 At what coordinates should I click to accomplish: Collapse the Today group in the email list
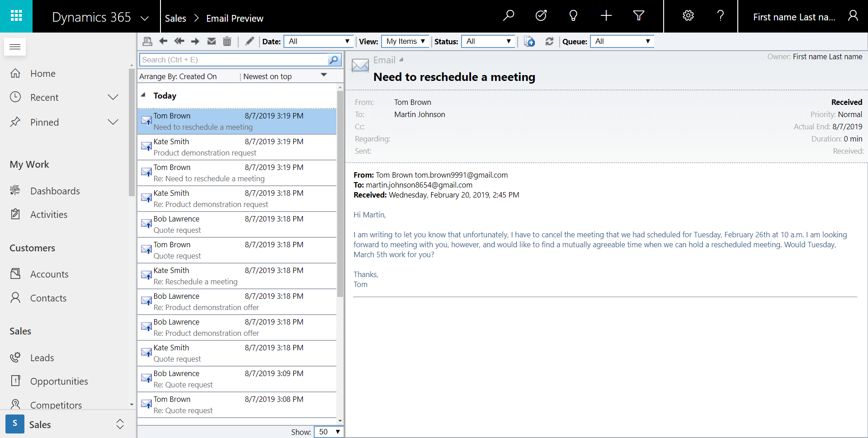pyautogui.click(x=143, y=95)
